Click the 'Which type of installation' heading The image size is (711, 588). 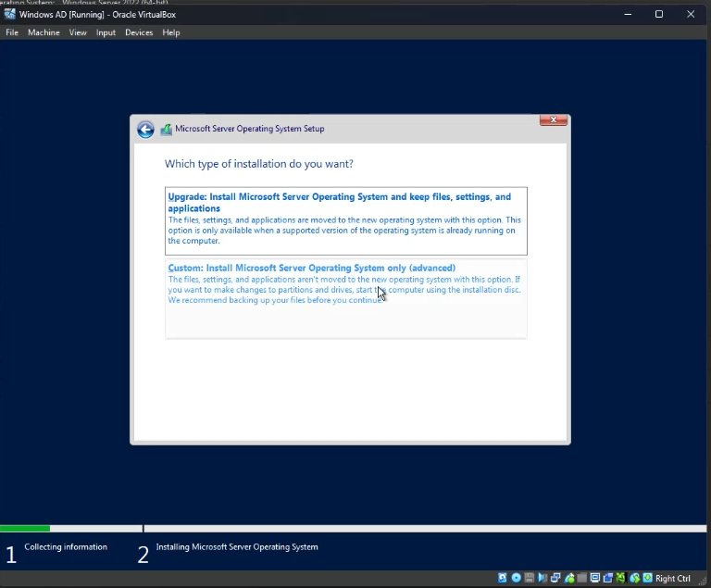tap(259, 164)
